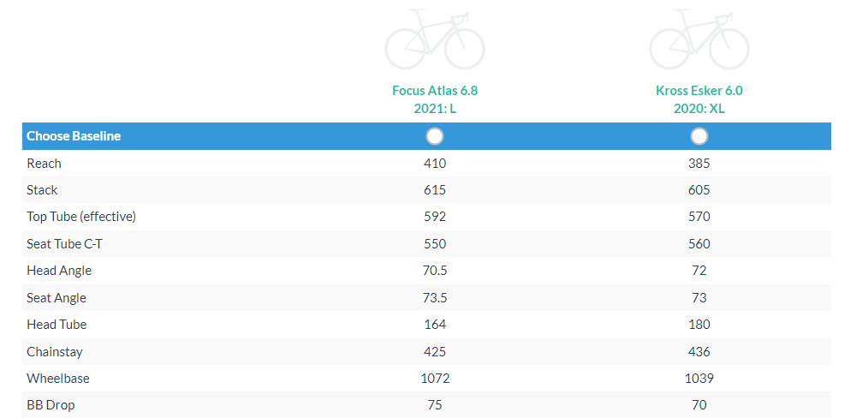Select Kross Esker 6.0 as baseline
This screenshot has height=418, width=868.
tap(699, 136)
